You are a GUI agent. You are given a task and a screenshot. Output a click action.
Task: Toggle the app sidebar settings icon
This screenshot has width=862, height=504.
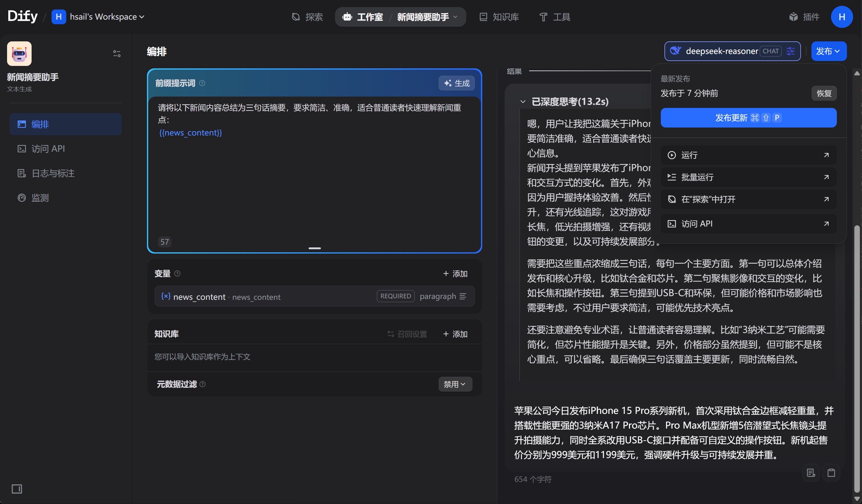(x=117, y=54)
